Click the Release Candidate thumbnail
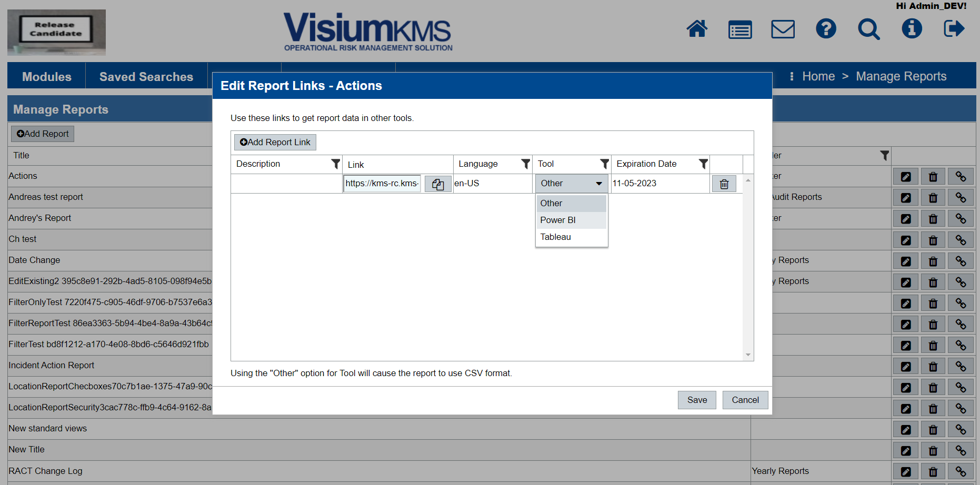This screenshot has height=485, width=980. point(56,32)
